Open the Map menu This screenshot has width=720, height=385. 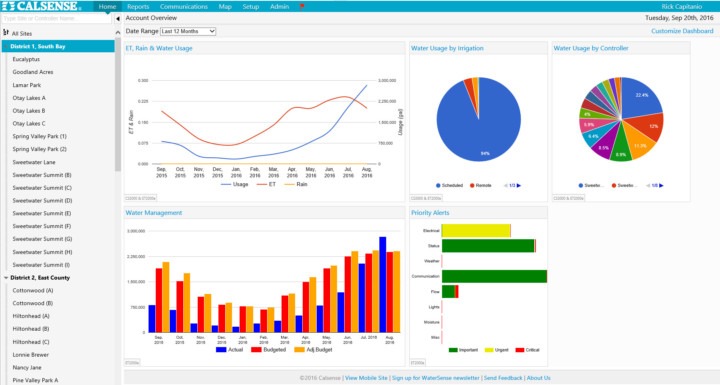[225, 6]
